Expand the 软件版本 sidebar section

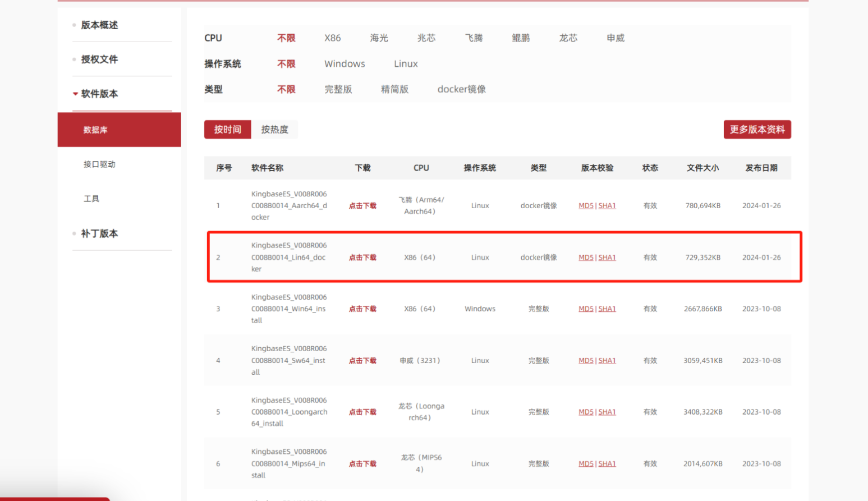click(x=99, y=94)
